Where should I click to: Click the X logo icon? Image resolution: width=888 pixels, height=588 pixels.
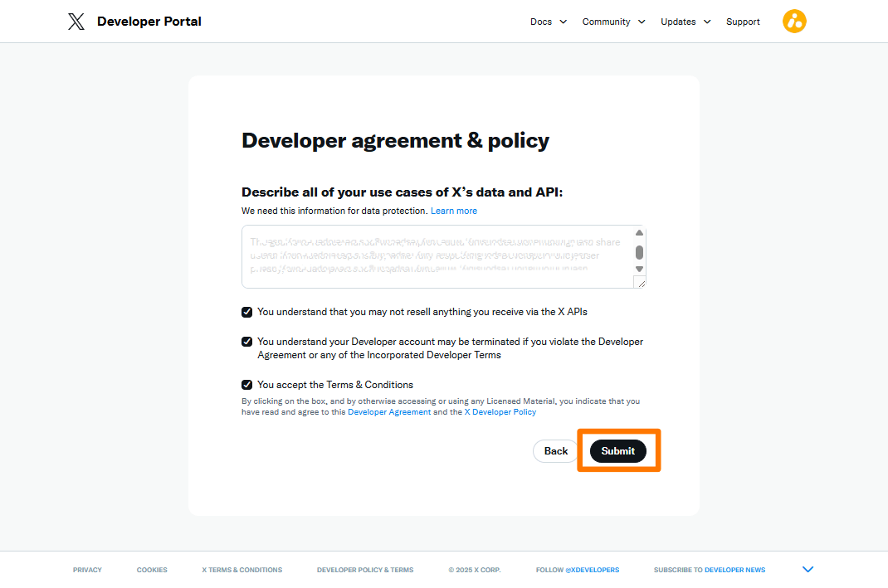(76, 22)
